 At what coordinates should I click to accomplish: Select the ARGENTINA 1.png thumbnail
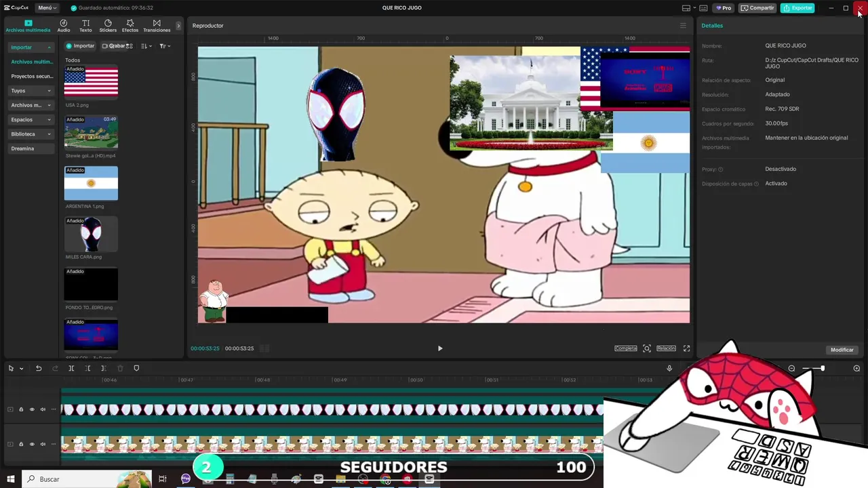click(91, 183)
